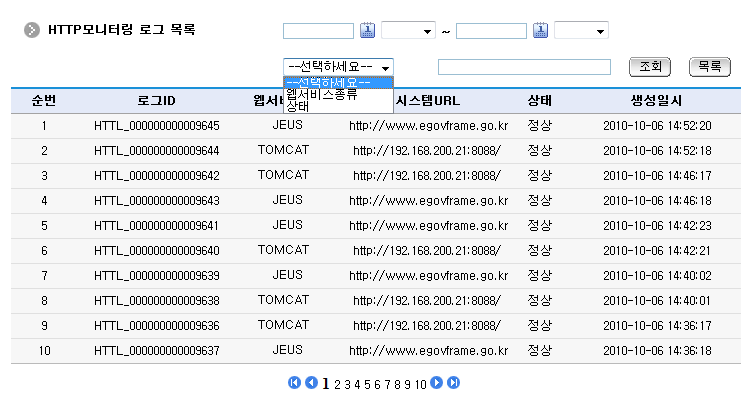This screenshot has height=396, width=751.
Task: Open log HTTL_000000000009639
Action: 157,276
